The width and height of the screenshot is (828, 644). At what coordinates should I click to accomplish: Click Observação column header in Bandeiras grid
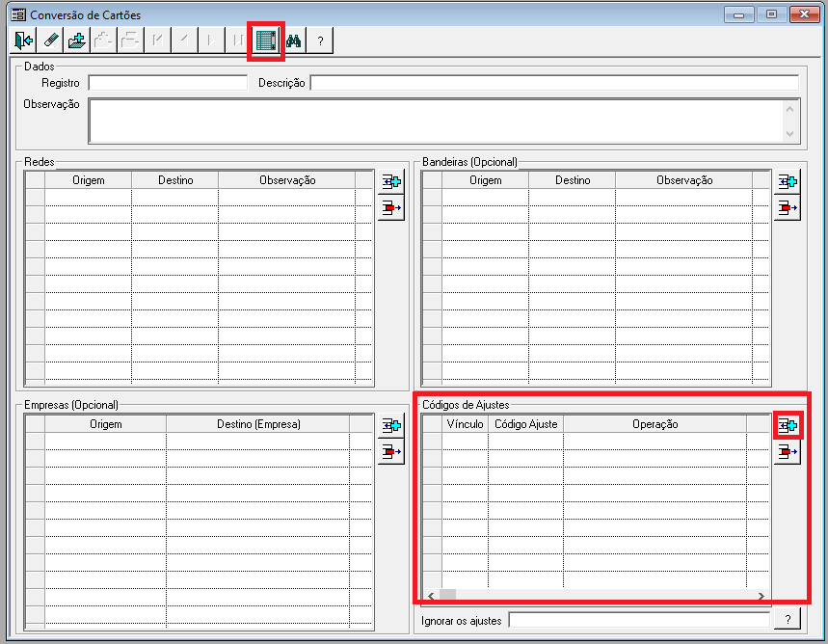point(684,180)
